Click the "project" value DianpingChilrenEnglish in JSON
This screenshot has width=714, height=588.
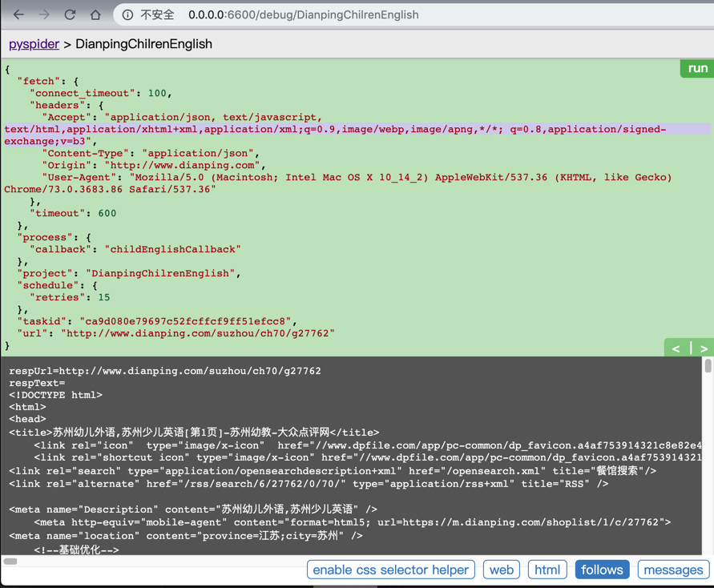click(x=160, y=273)
